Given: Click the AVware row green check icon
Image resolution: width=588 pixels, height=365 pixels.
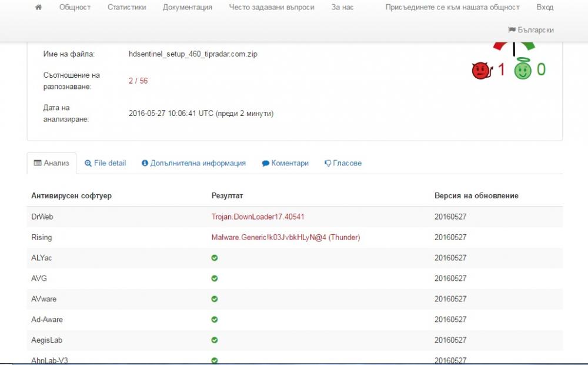Looking at the screenshot, I should [x=215, y=299].
